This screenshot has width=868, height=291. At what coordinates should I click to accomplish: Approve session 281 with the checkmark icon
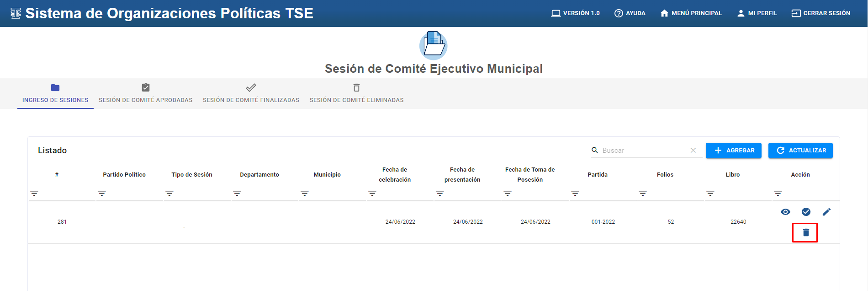(x=806, y=212)
